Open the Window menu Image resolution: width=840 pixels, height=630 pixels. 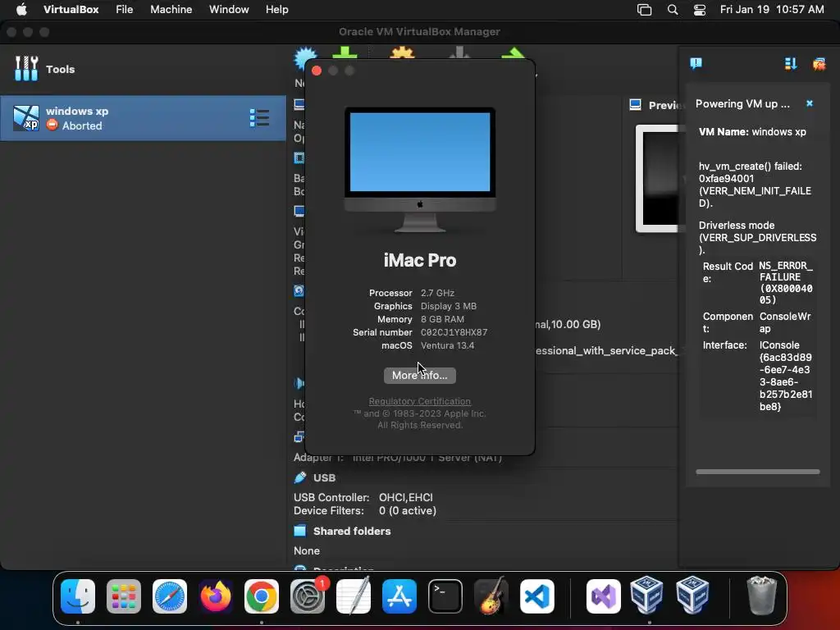tap(229, 9)
